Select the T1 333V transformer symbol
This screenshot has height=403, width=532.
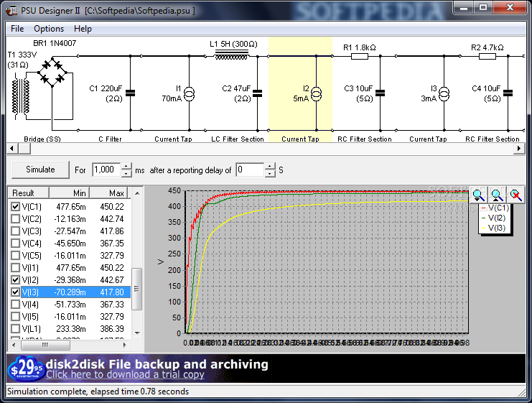coord(21,97)
